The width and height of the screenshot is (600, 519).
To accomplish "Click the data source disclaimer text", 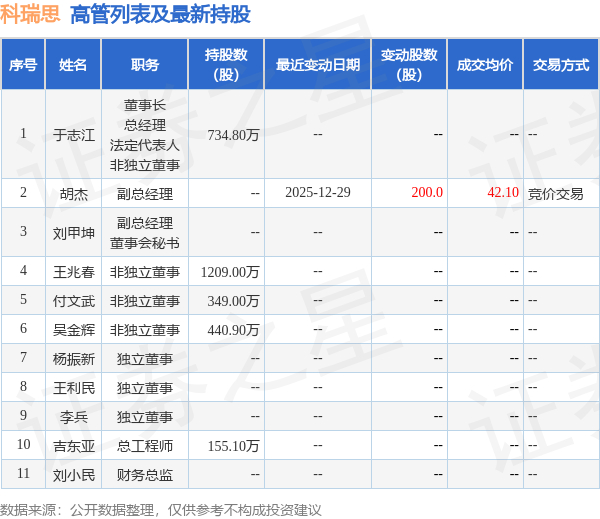I will [x=161, y=510].
